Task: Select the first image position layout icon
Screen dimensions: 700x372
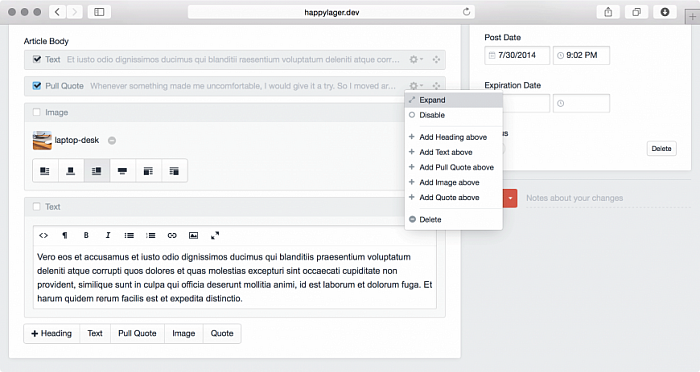Action: coord(45,171)
